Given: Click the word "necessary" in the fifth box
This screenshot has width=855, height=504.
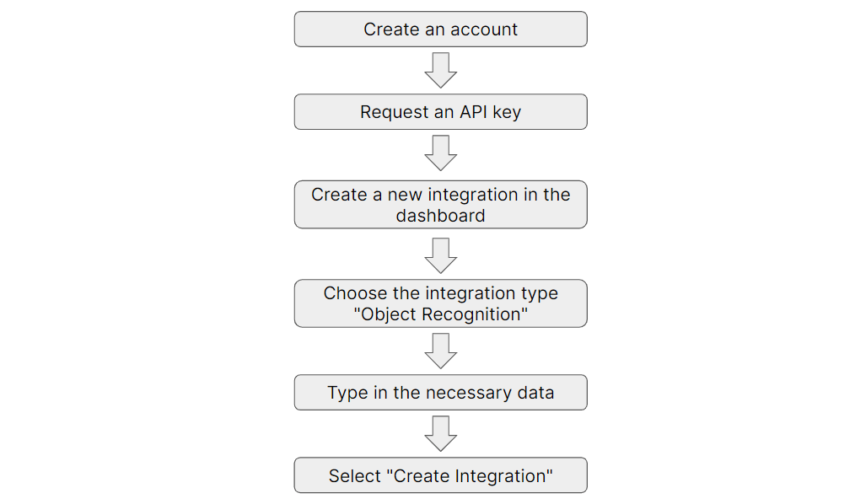Looking at the screenshot, I should [469, 393].
